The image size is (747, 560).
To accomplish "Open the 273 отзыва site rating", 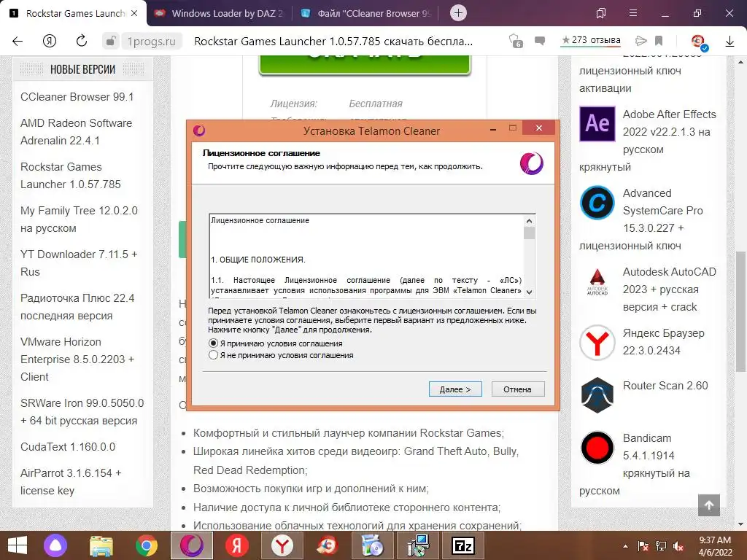I will coord(591,41).
